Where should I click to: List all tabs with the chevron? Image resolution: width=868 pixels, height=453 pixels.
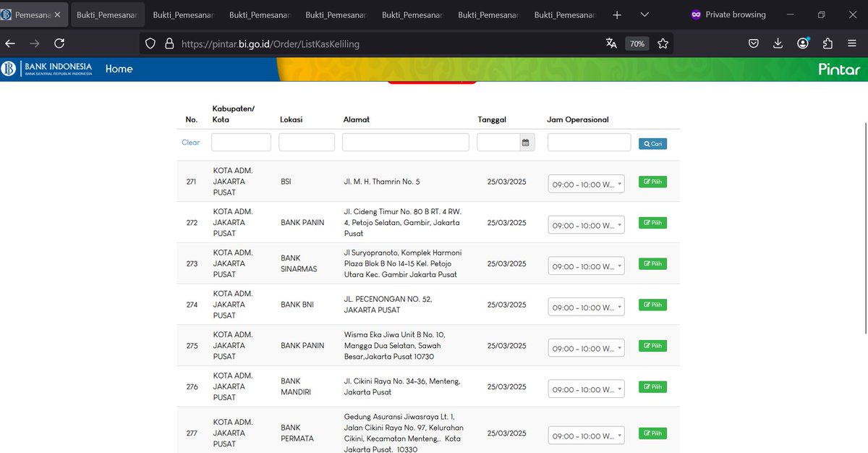pos(644,14)
